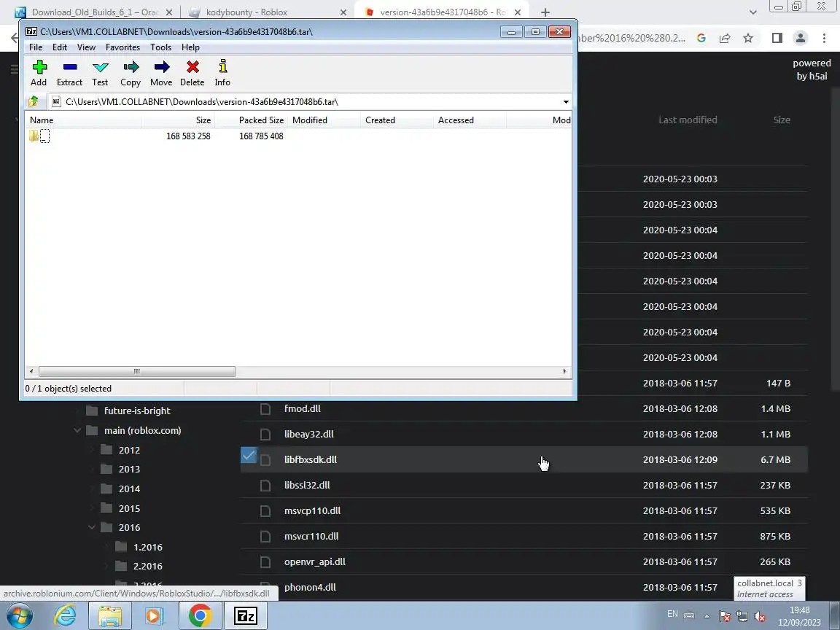The image size is (840, 630).
Task: Open libfbxsdk.dll file link
Action: [x=310, y=459]
